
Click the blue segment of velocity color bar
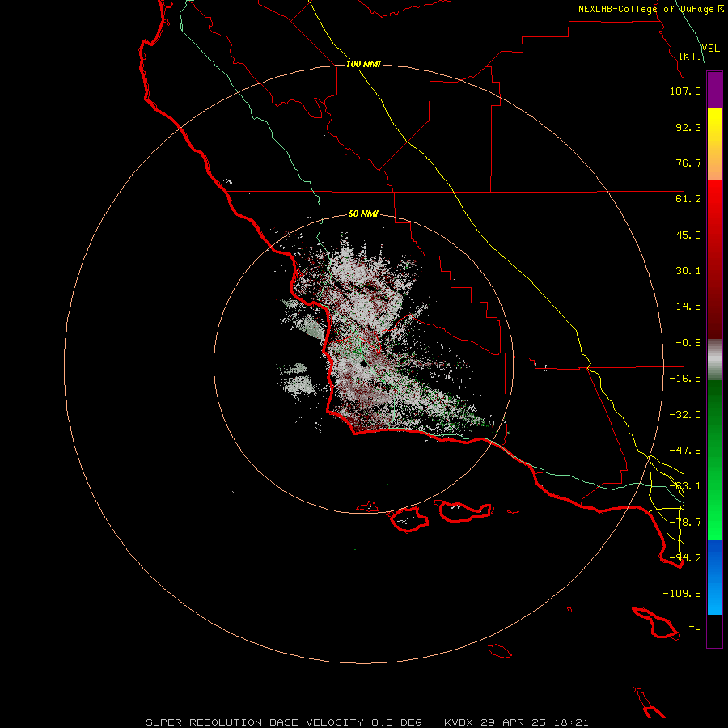click(714, 577)
